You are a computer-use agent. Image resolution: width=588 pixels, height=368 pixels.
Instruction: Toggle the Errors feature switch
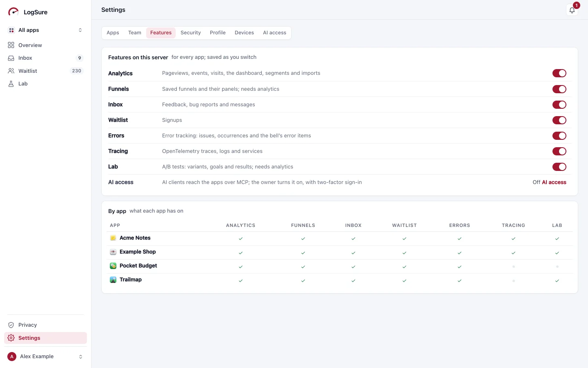pyautogui.click(x=559, y=136)
